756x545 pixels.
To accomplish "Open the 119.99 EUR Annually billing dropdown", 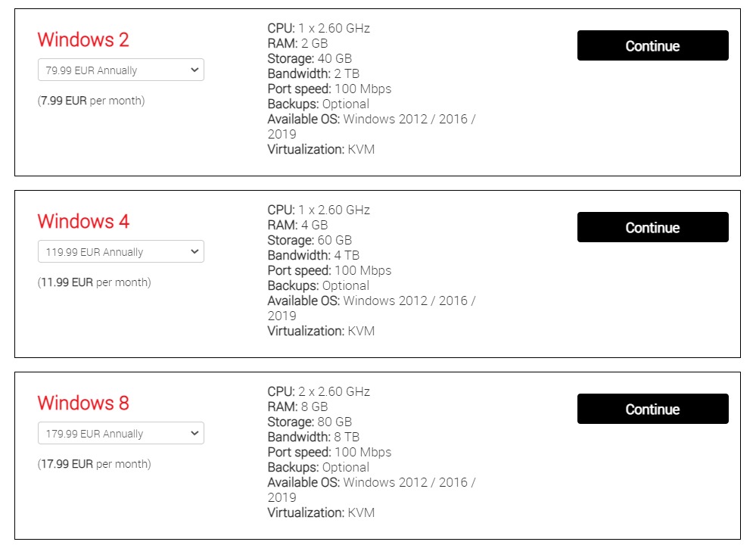I will [x=121, y=252].
